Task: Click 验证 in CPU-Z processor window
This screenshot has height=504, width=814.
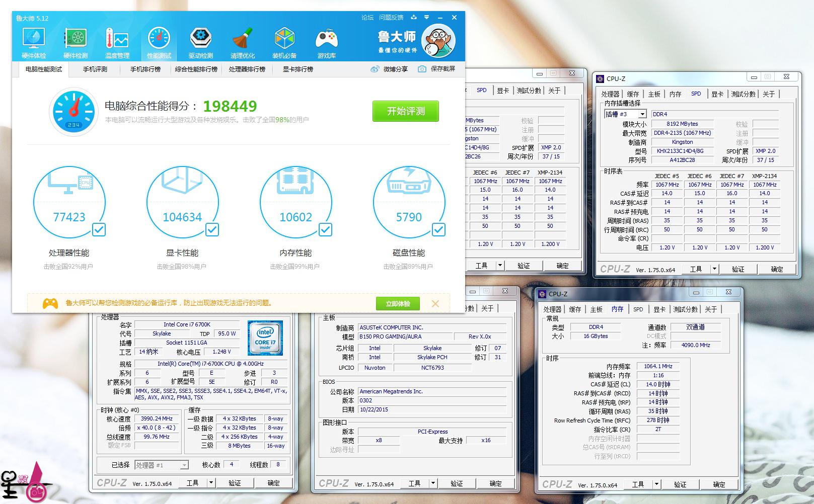Action: click(x=235, y=483)
